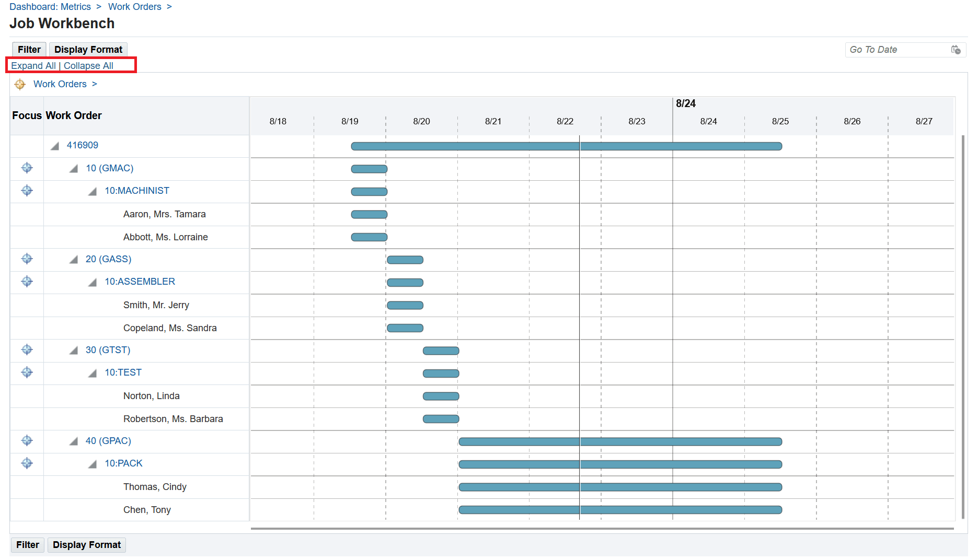Select the 10 (GMAC) Gantt bar
978x560 pixels.
tap(369, 169)
